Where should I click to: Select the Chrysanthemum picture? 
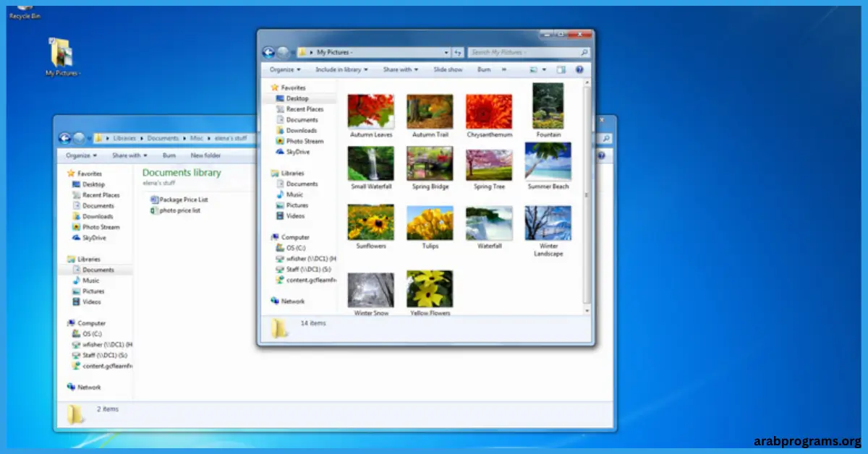(x=489, y=116)
